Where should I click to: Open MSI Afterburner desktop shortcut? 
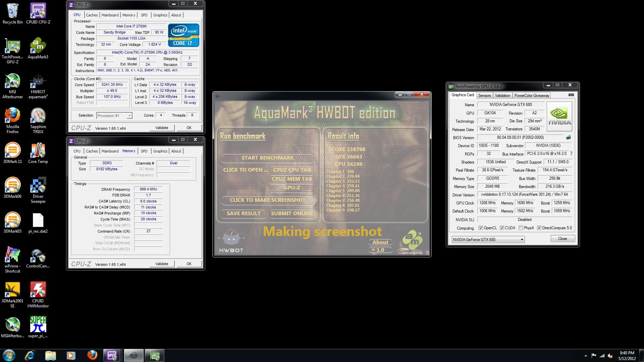pyautogui.click(x=12, y=86)
